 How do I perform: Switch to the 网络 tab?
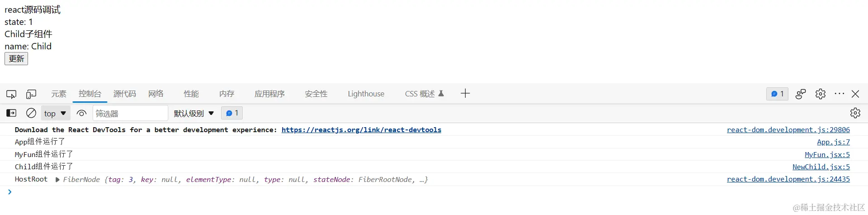coord(156,94)
